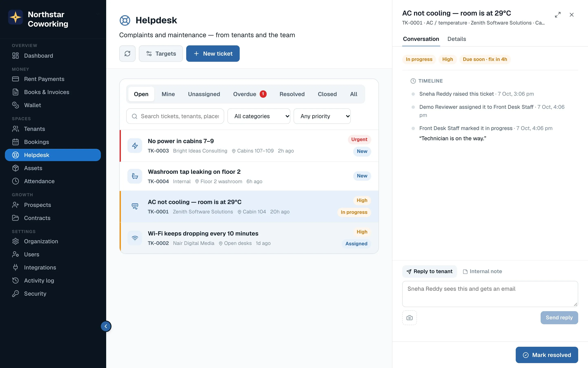The image size is (588, 368).
Task: Click the Northstar Coworking star logo
Action: coord(16,17)
